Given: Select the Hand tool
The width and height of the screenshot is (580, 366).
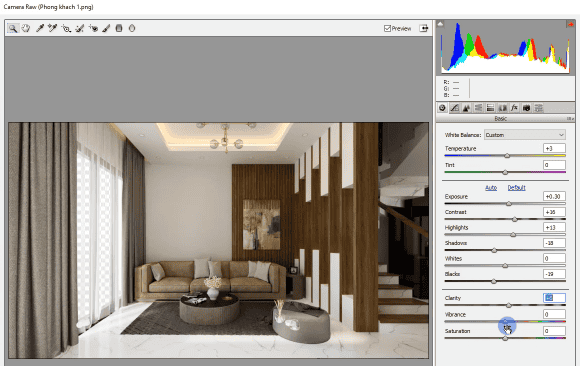Looking at the screenshot, I should (x=26, y=28).
